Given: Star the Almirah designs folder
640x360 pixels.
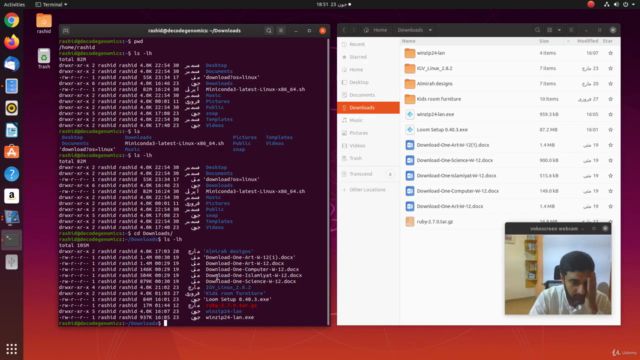Looking at the screenshot, I should click(610, 84).
